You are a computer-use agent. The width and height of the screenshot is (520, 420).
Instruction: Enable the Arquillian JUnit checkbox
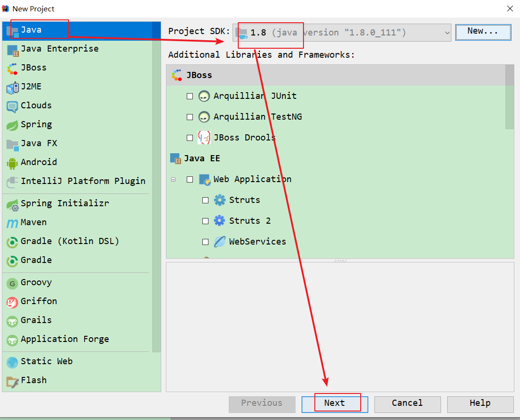click(x=190, y=96)
